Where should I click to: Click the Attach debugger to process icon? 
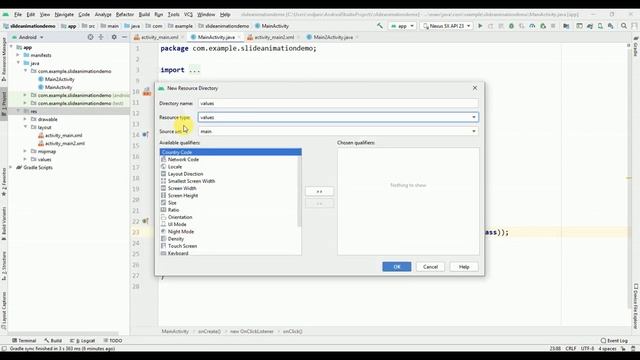click(x=543, y=26)
